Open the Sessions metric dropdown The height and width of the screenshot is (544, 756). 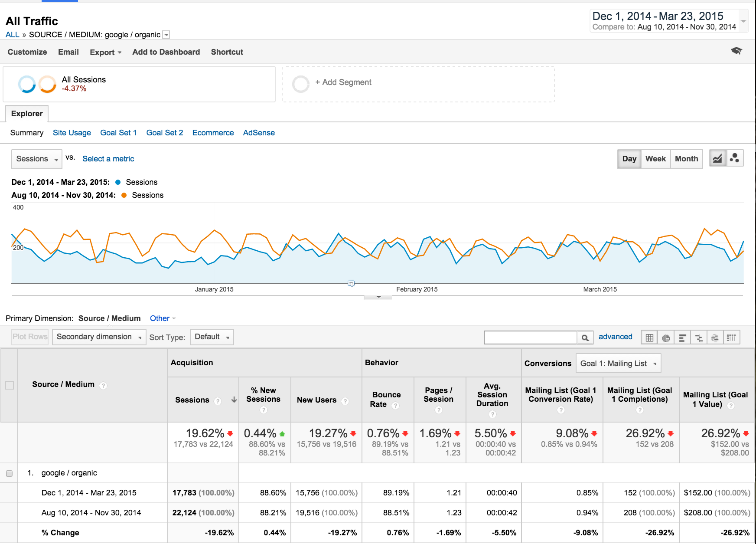point(37,159)
